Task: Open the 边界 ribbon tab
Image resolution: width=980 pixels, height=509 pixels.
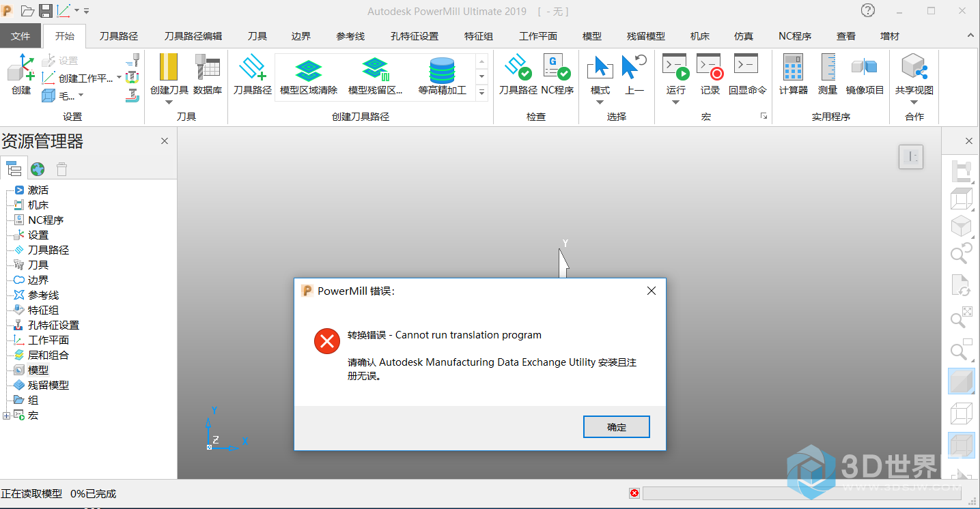Action: pyautogui.click(x=301, y=36)
